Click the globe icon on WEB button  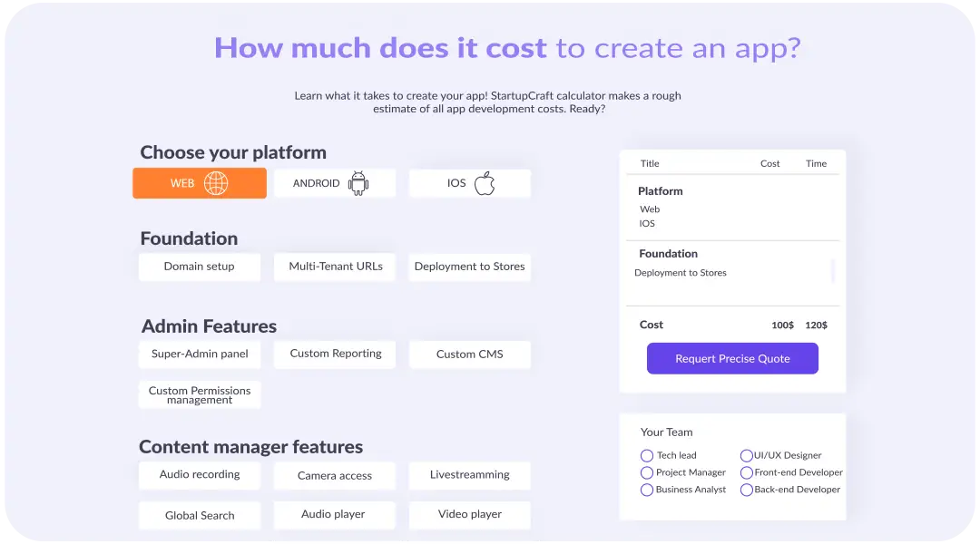click(x=216, y=183)
